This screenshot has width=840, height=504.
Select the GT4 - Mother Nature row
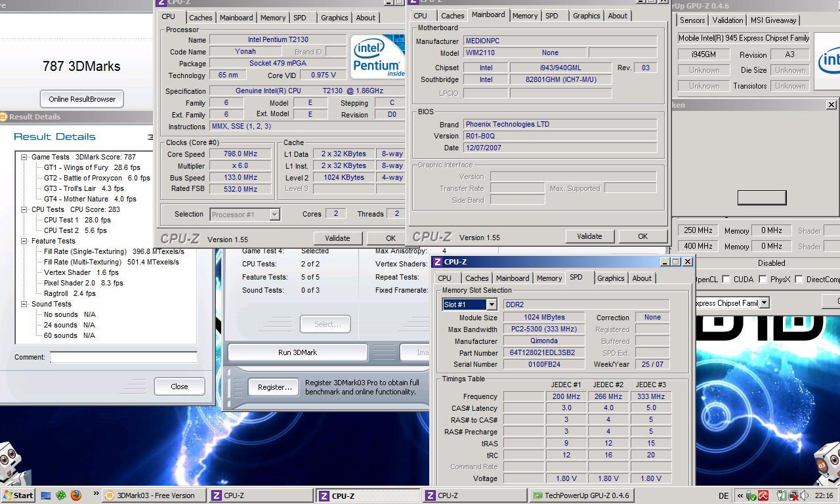coord(90,199)
